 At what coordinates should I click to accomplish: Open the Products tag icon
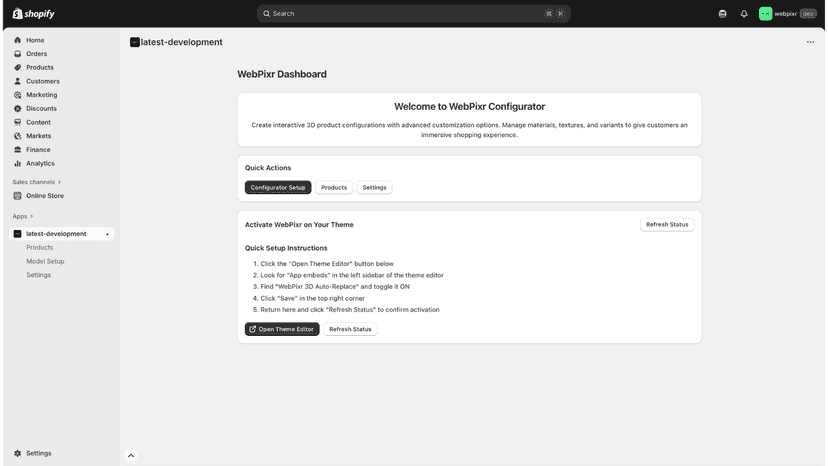coord(17,68)
